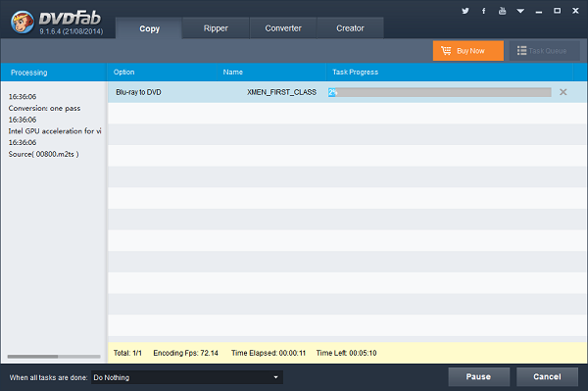Switch to the Ripper tab
This screenshot has height=391, width=588.
tap(216, 28)
